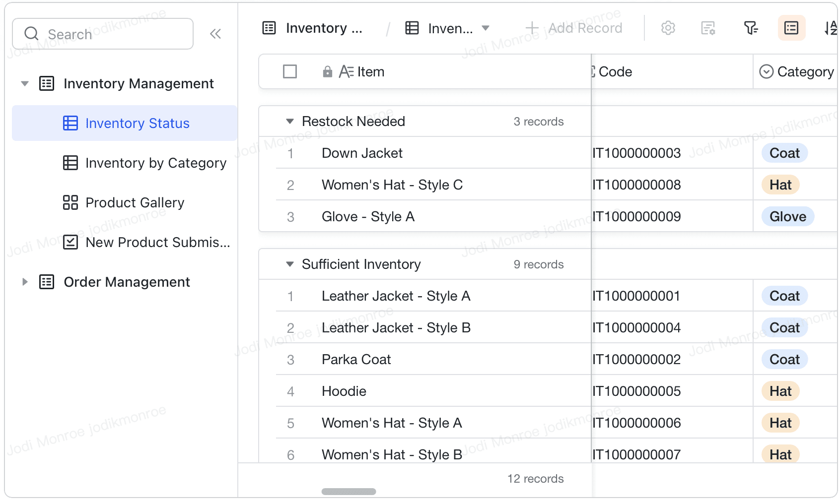Open the sort icon in toolbar
839x504 pixels.
(831, 28)
